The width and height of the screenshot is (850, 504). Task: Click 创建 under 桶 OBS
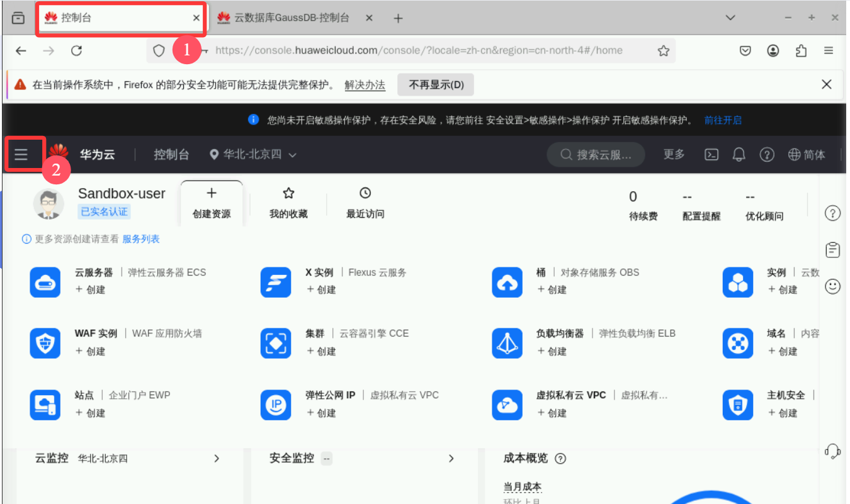coord(552,289)
